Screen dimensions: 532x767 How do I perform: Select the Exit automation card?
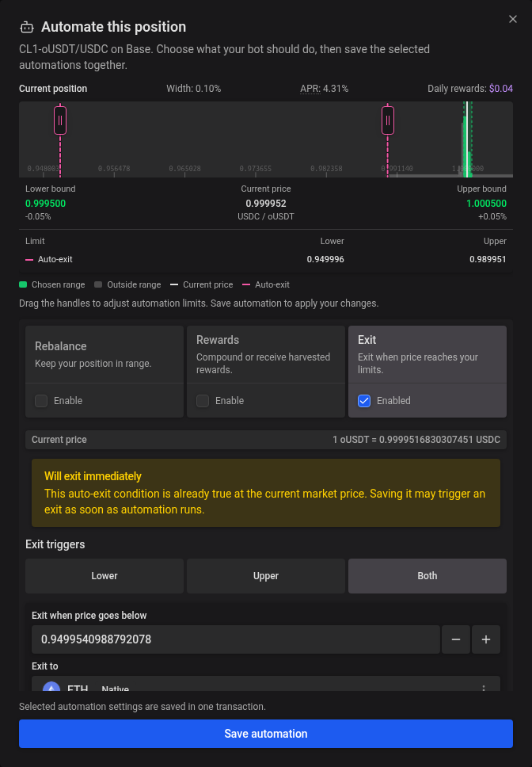pos(427,372)
